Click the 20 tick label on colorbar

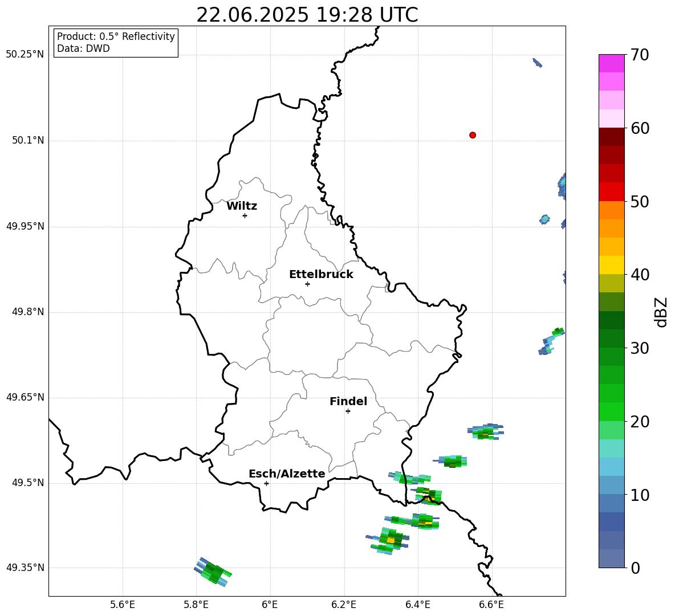[640, 422]
